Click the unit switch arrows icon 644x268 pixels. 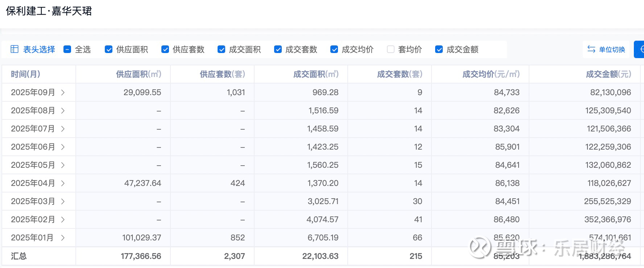tap(591, 49)
